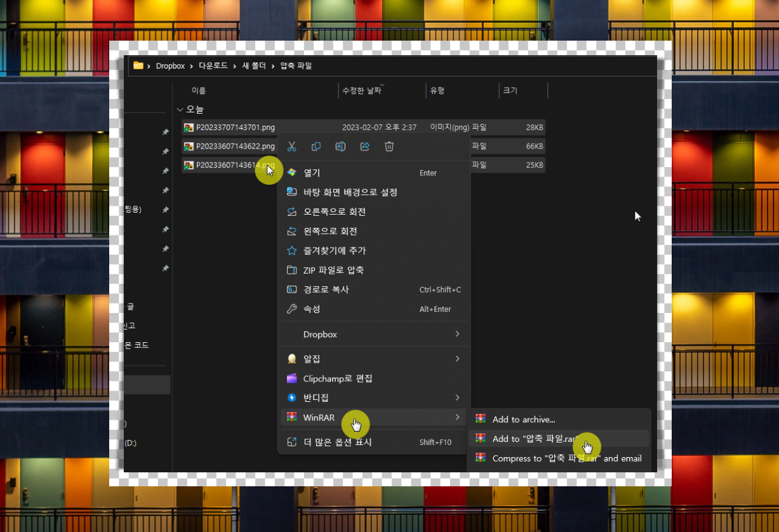Open the chevron after 다운로드 in path
Image resolution: width=779 pixels, height=532 pixels.
235,66
